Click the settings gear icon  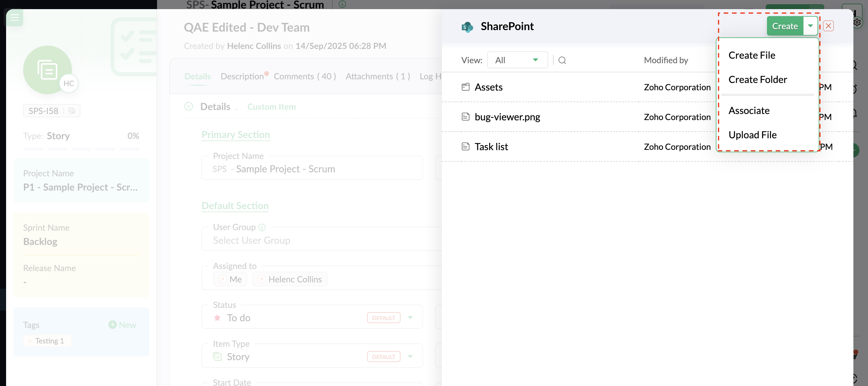point(857,22)
